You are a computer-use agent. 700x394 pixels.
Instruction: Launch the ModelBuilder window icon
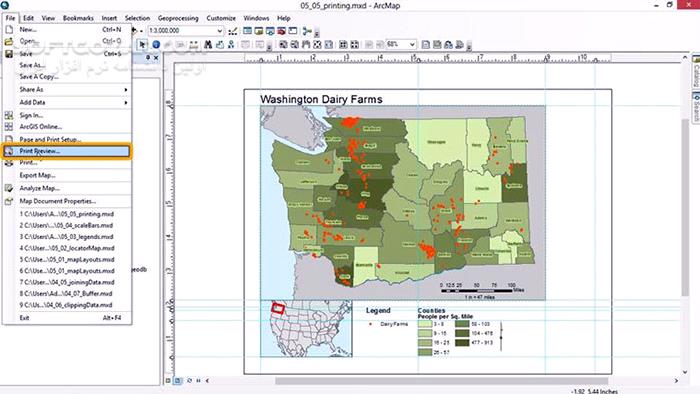[x=307, y=31]
